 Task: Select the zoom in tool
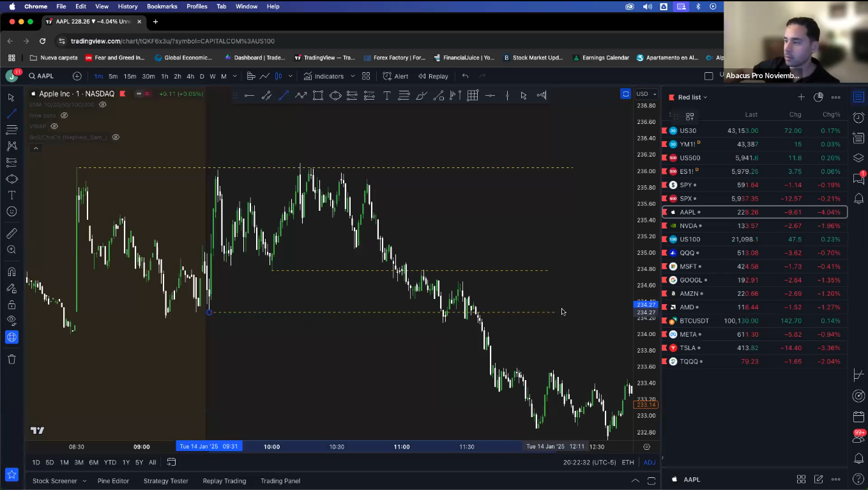point(11,250)
